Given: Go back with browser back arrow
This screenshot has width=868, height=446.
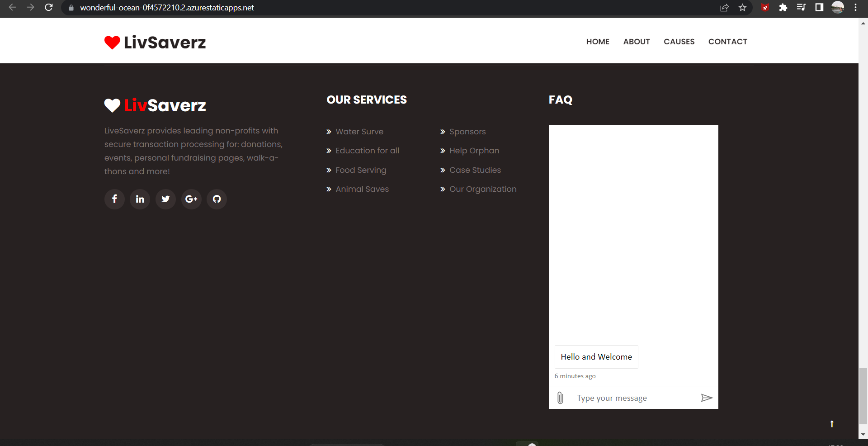Looking at the screenshot, I should click(x=12, y=7).
